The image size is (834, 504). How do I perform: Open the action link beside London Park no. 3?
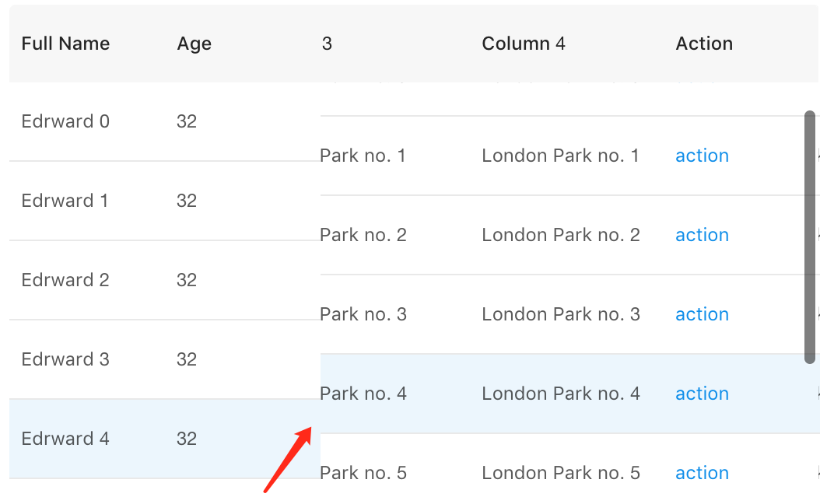[x=702, y=314]
